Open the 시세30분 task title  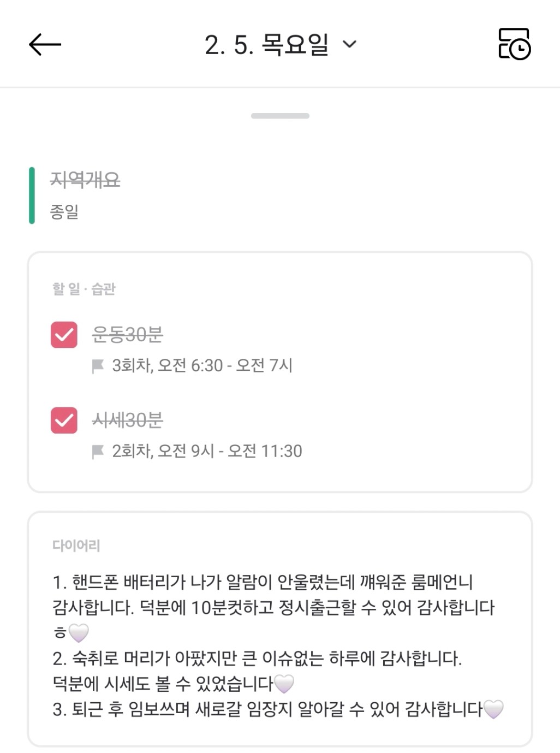tap(128, 420)
